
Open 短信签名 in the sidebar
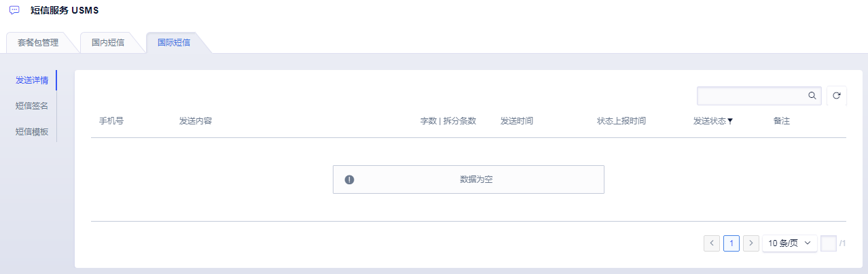point(32,106)
